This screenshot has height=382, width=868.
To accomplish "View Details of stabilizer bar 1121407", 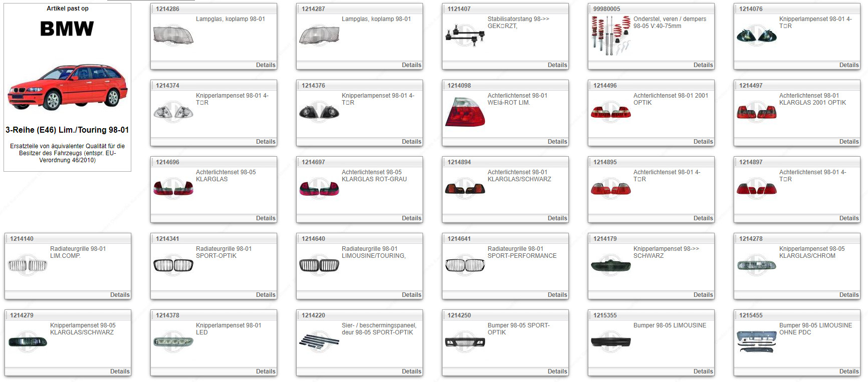I will [x=557, y=65].
